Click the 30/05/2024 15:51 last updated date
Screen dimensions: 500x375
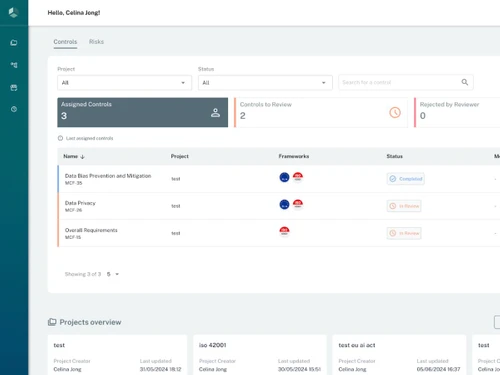coord(299,369)
